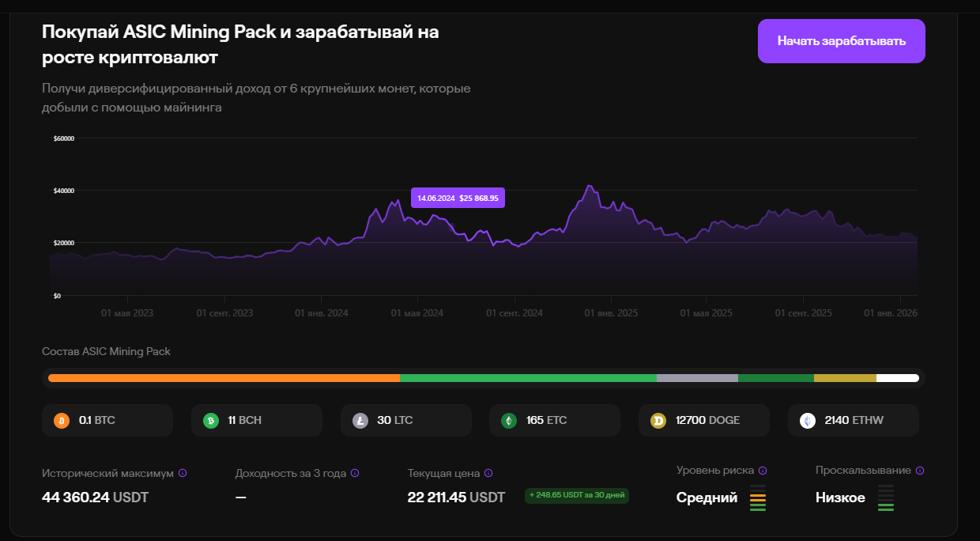Viewport: 980px width, 541px height.
Task: Click the 01 янв. 2026 axis label
Action: pos(891,313)
